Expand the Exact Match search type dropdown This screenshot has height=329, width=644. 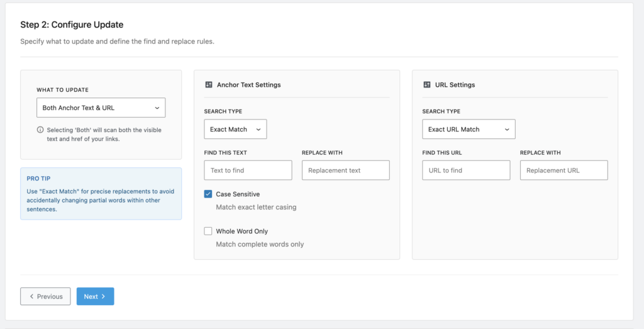tap(235, 129)
